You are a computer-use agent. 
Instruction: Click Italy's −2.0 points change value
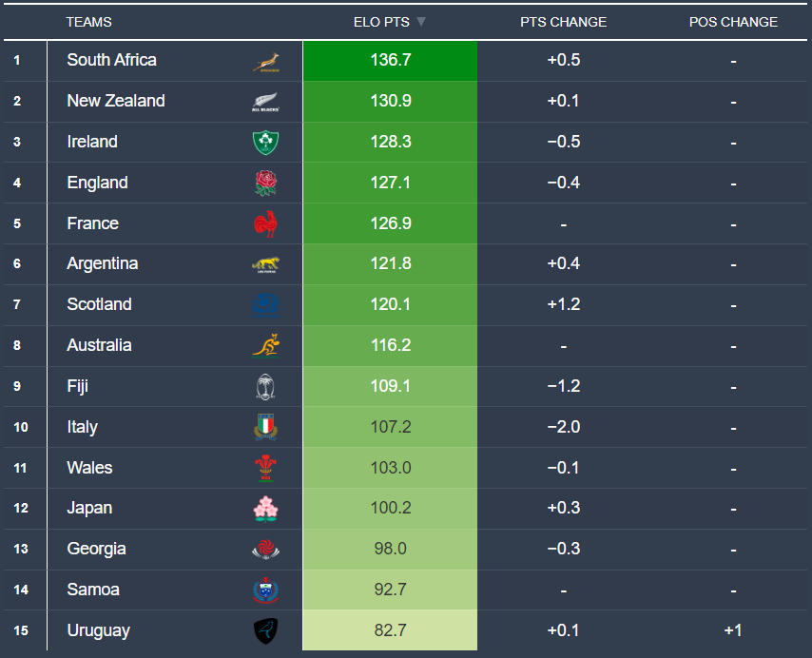[x=563, y=427]
